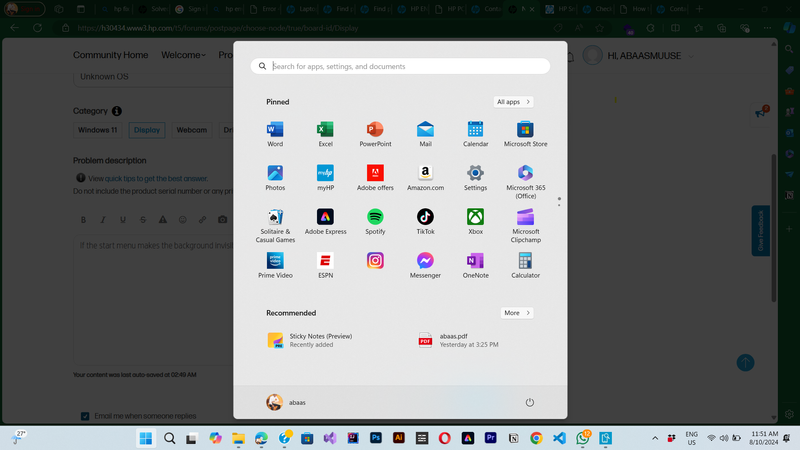Click Strikethrough in forum editor toolbar
The height and width of the screenshot is (450, 800).
(x=143, y=220)
